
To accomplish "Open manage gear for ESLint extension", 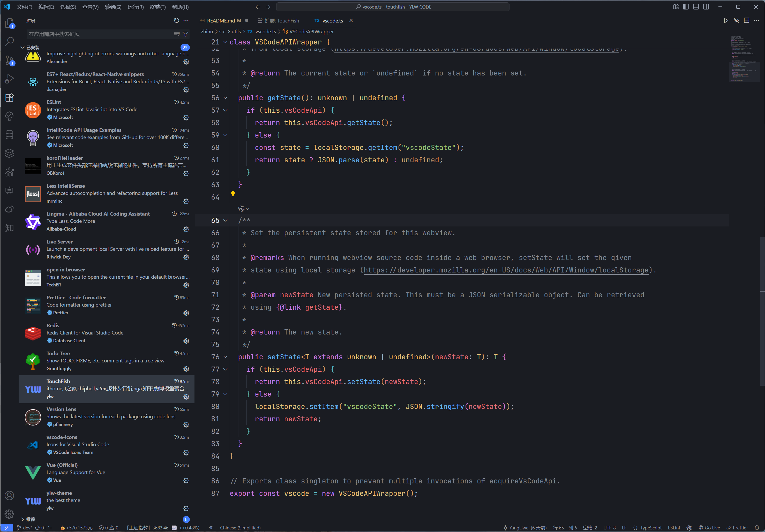I will coord(186,118).
